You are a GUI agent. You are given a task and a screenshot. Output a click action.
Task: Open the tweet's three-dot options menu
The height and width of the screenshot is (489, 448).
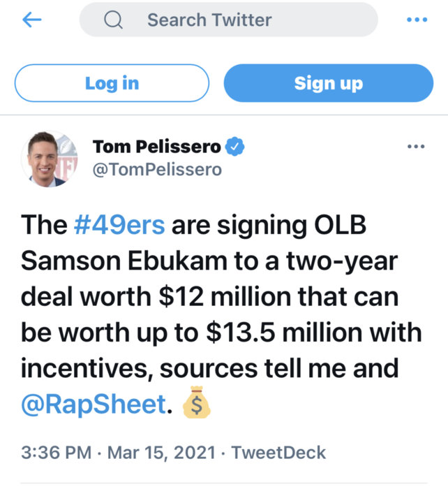[416, 146]
